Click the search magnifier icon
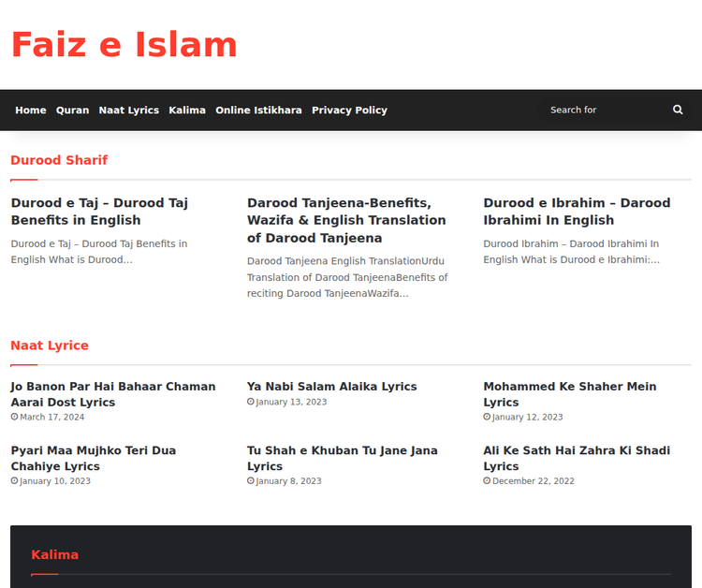Screen dimensions: 702x588 [x=678, y=110]
